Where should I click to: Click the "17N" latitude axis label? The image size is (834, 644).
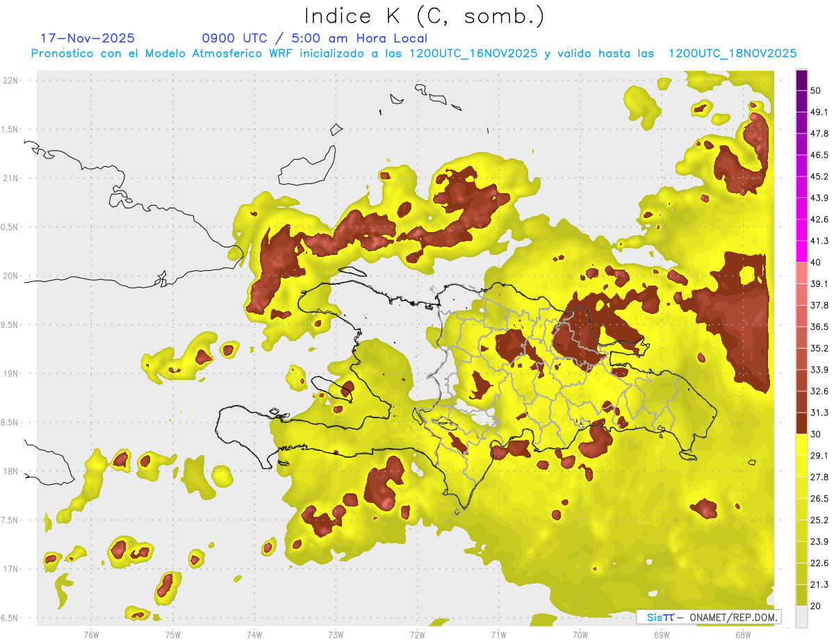(x=11, y=569)
